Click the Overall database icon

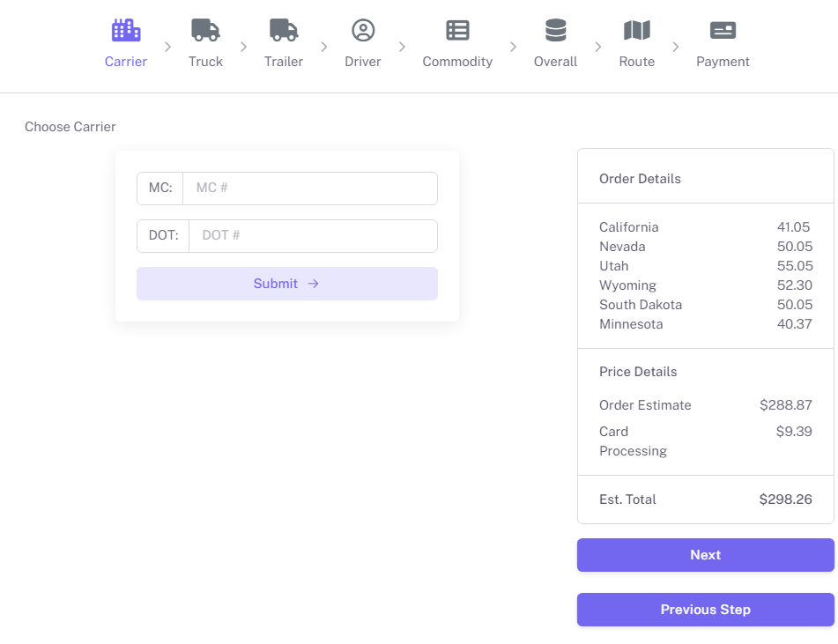pos(555,31)
